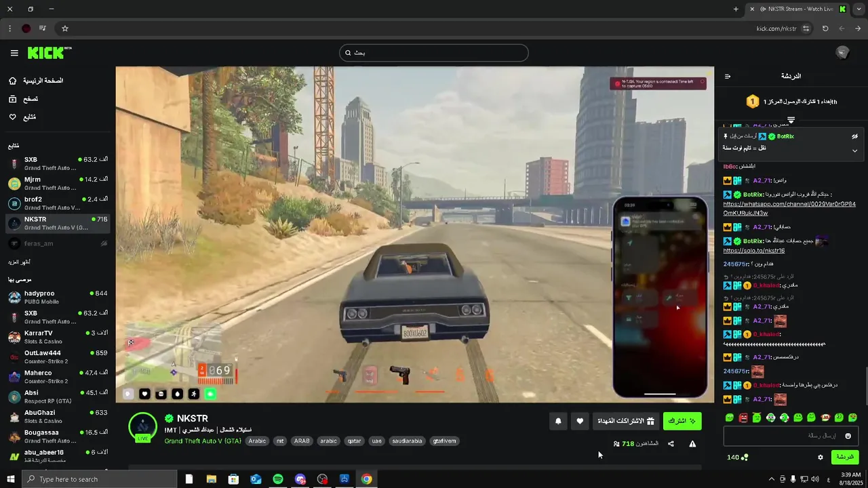The height and width of the screenshot is (488, 868).
Task: Click the notification bell button for NKSTR
Action: pos(558,421)
